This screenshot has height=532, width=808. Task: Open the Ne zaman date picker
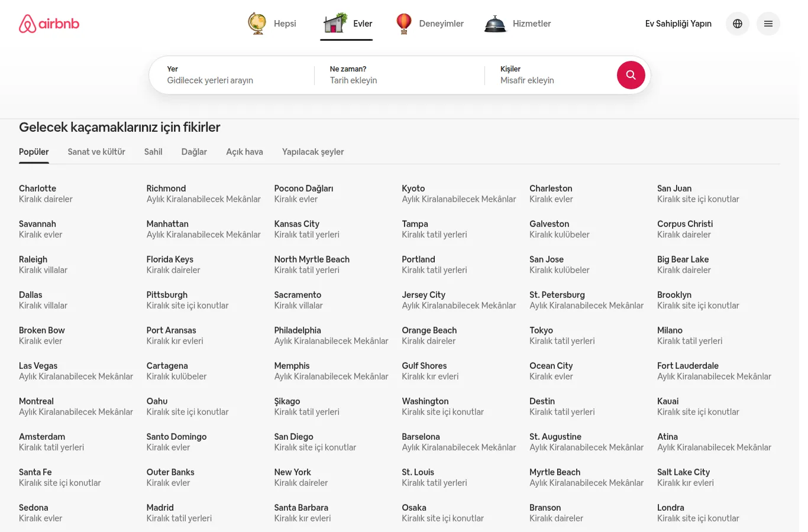(399, 75)
